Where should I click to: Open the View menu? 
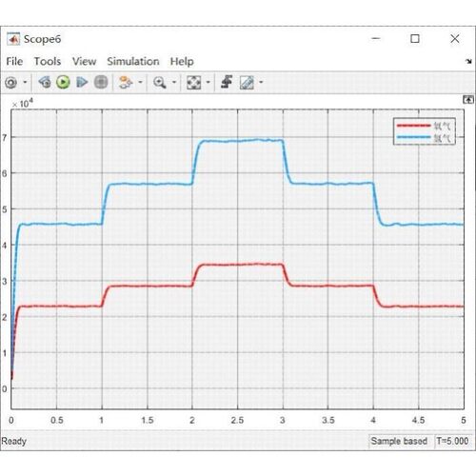tap(84, 61)
